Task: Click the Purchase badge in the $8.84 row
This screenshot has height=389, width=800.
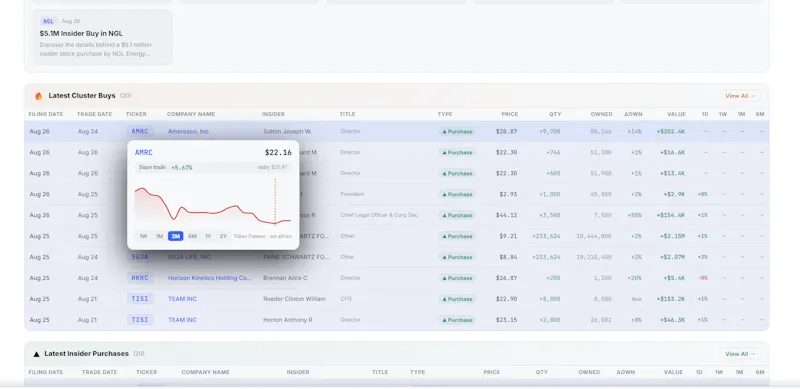Action: point(457,257)
